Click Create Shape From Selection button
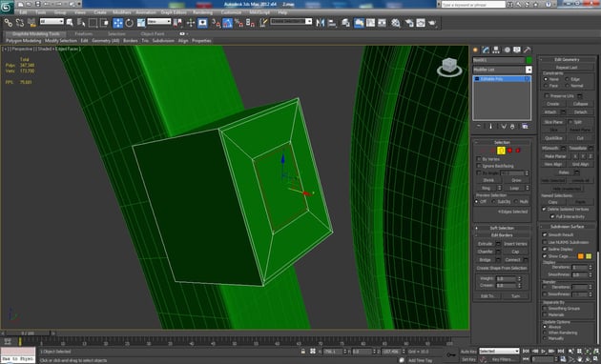This screenshot has width=601, height=364. point(502,268)
